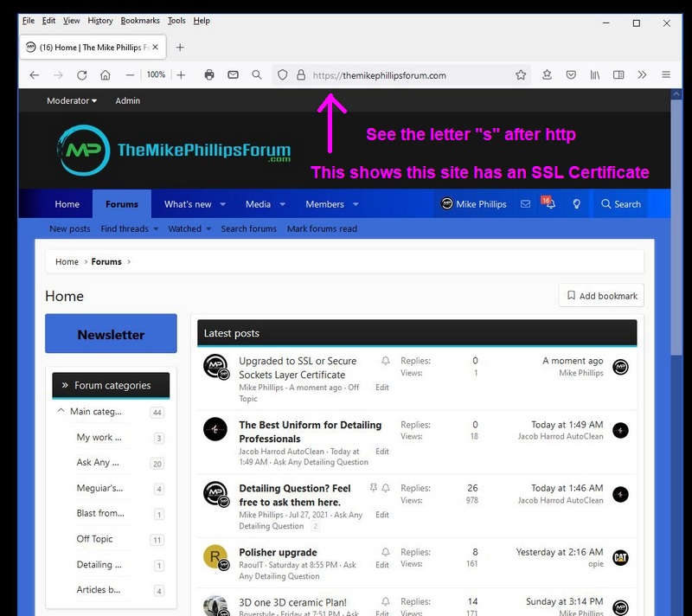Open the Watched dropdown
This screenshot has width=692, height=616.
coord(189,228)
